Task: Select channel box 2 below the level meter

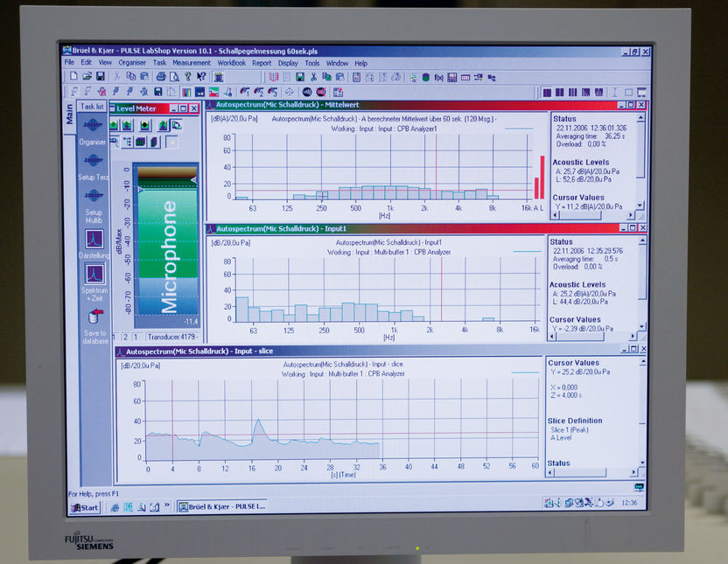Action: coord(125,337)
